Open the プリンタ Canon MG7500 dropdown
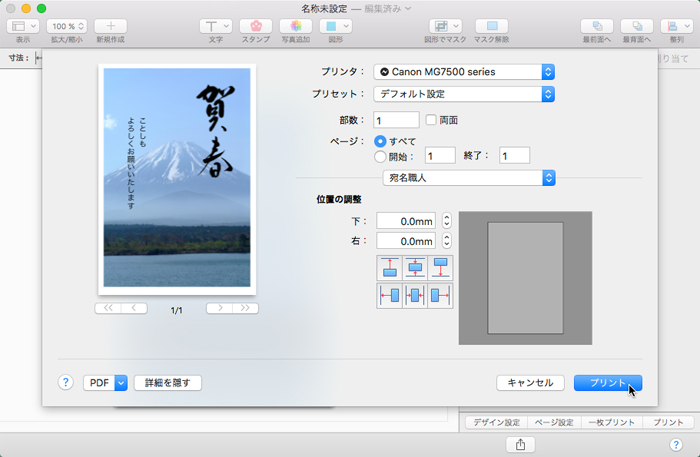700x457 pixels. click(463, 72)
